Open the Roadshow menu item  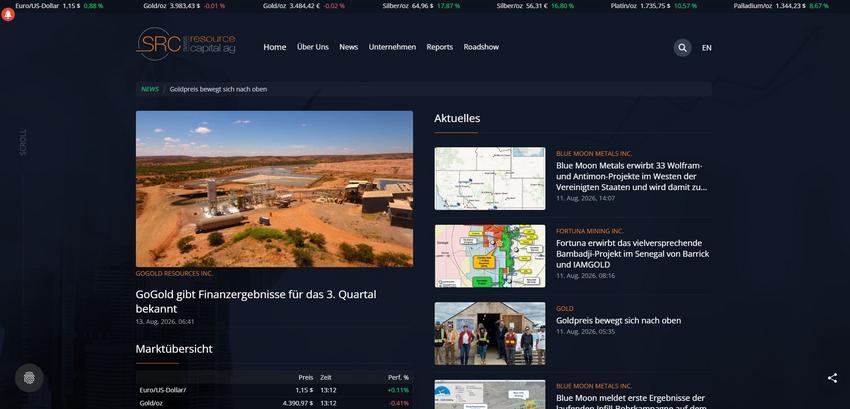[x=481, y=47]
